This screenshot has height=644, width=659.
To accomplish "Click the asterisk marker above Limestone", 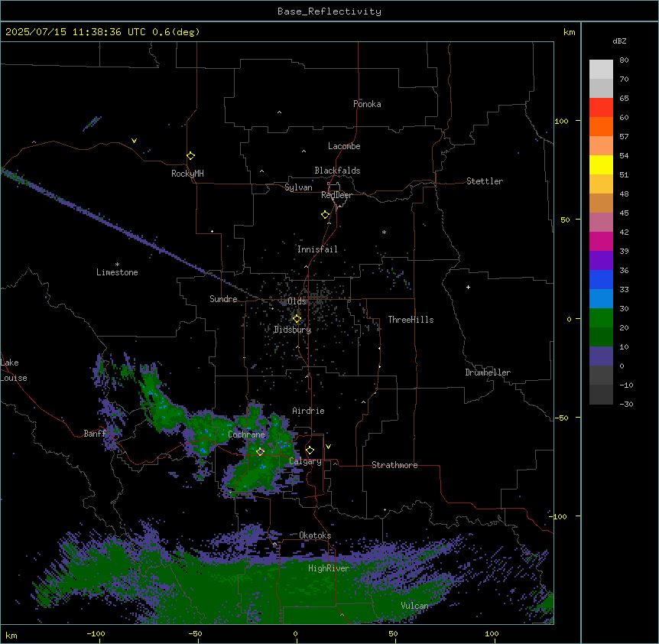I will point(117,265).
